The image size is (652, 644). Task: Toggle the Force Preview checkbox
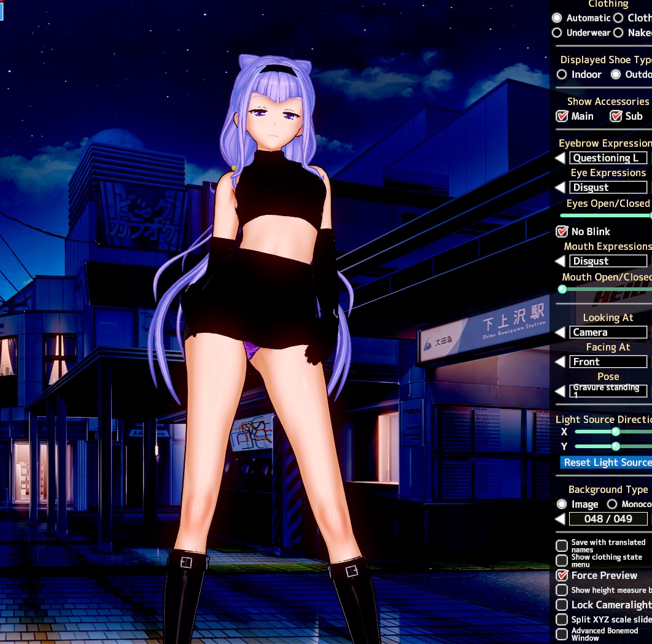(562, 575)
